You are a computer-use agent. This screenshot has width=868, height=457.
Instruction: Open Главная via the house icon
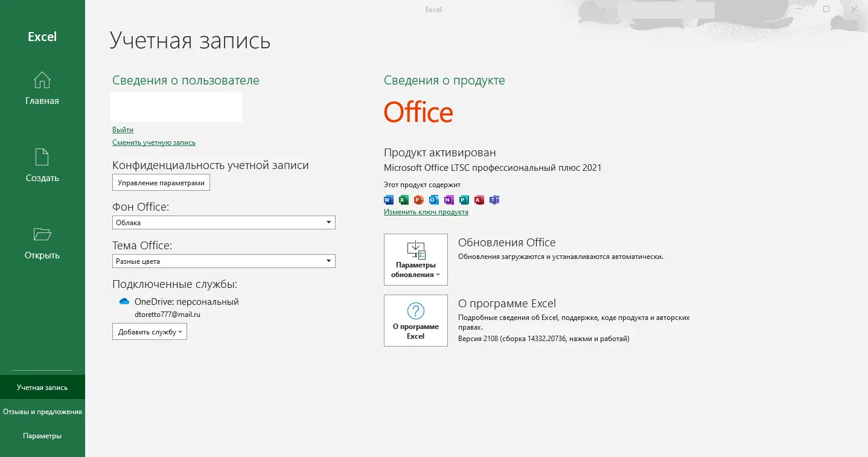pos(42,80)
